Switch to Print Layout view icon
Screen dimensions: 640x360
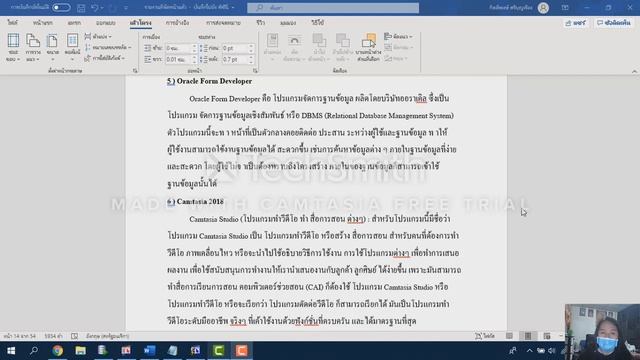pos(528,336)
